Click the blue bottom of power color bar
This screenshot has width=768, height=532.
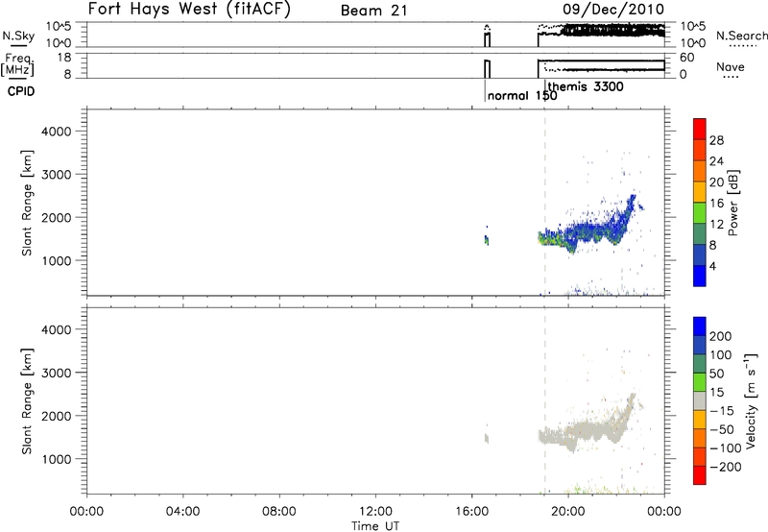tap(700, 276)
